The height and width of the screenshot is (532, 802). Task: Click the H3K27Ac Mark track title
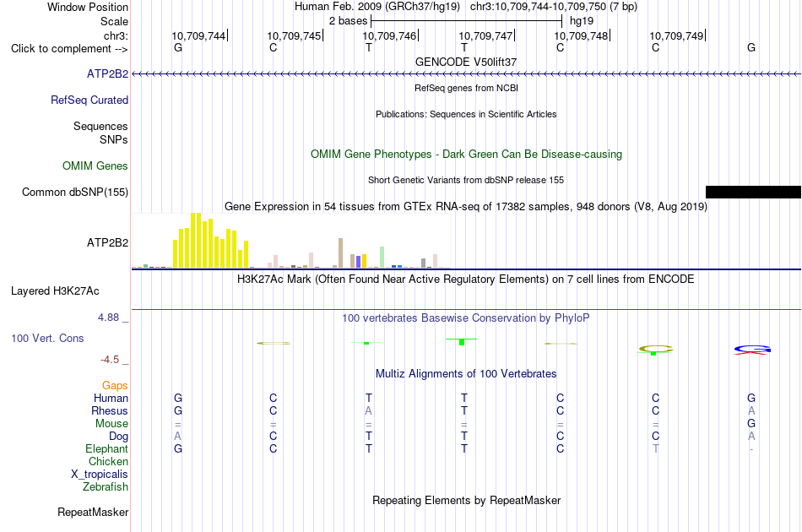pyautogui.click(x=465, y=280)
